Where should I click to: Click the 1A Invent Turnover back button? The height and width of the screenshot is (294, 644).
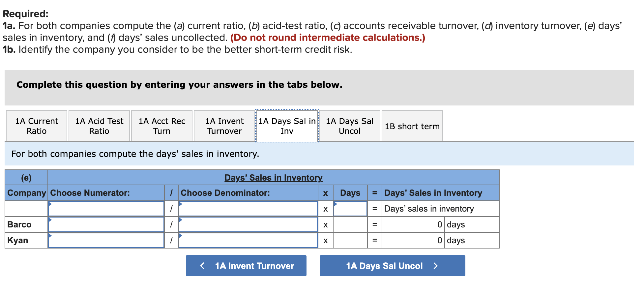coord(246,266)
